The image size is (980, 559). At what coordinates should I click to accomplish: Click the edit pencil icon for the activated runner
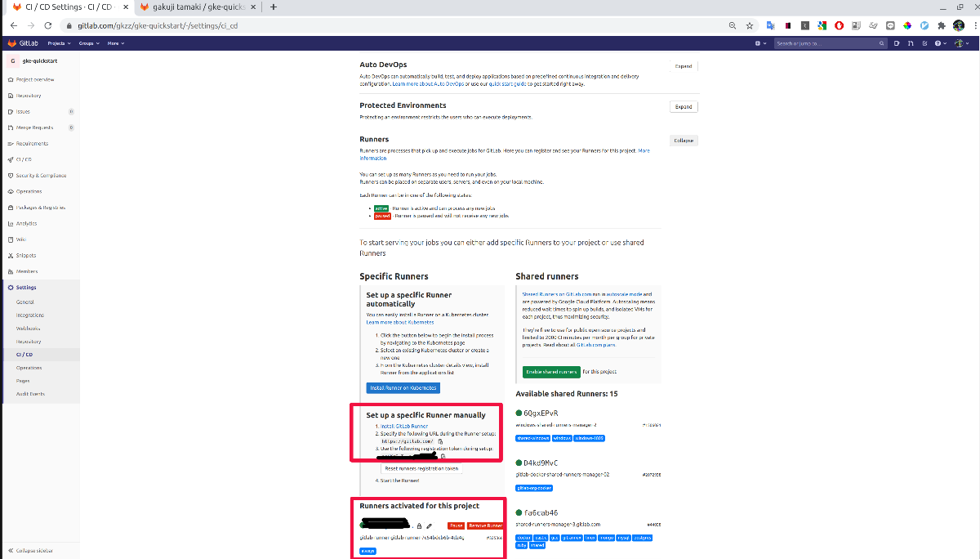coord(430,525)
